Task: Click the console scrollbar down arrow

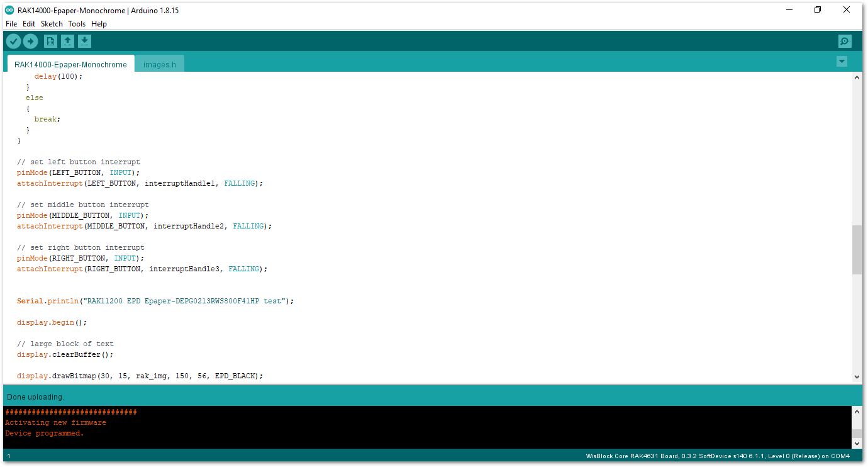Action: (x=857, y=443)
